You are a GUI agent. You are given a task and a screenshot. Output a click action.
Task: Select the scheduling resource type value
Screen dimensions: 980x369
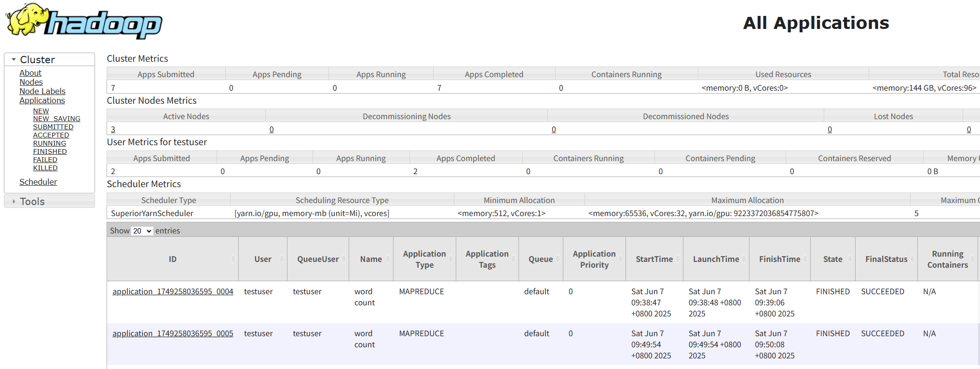[x=312, y=213]
